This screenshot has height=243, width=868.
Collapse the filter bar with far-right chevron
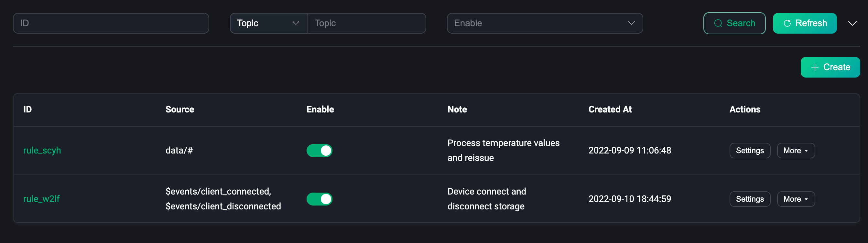(x=852, y=23)
